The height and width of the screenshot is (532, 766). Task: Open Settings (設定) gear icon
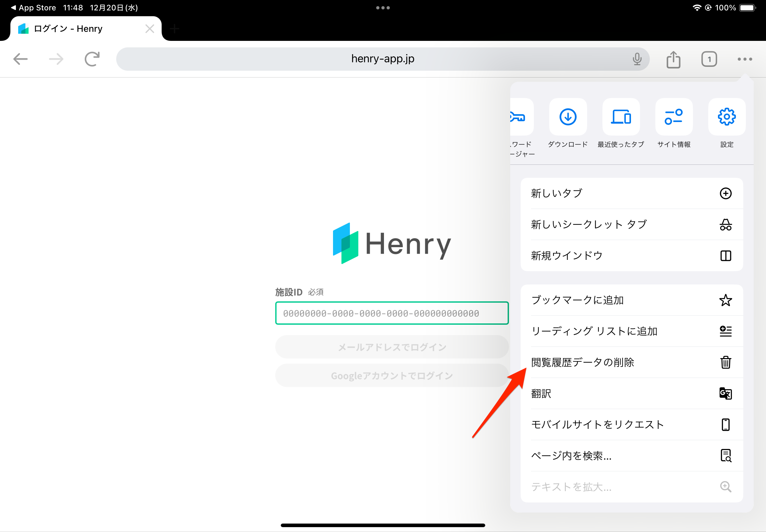pyautogui.click(x=726, y=117)
